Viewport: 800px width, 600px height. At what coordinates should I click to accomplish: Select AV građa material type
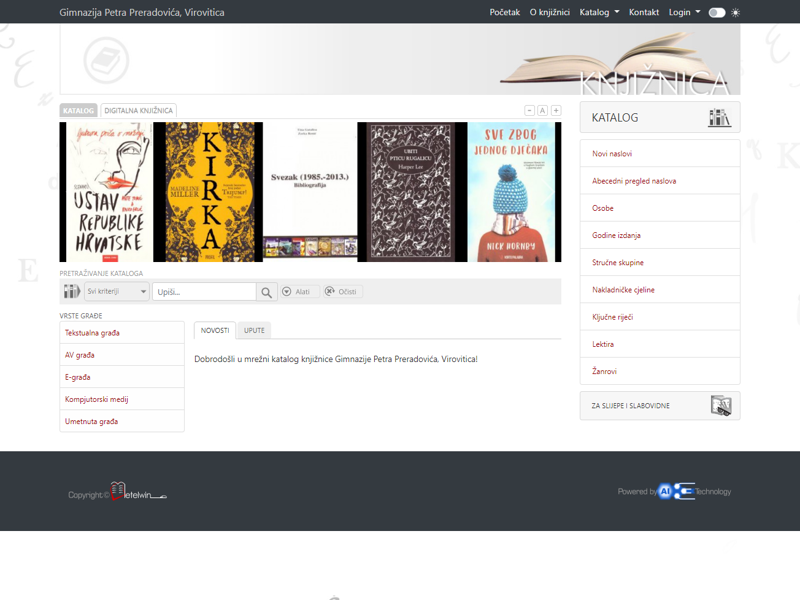pos(122,355)
